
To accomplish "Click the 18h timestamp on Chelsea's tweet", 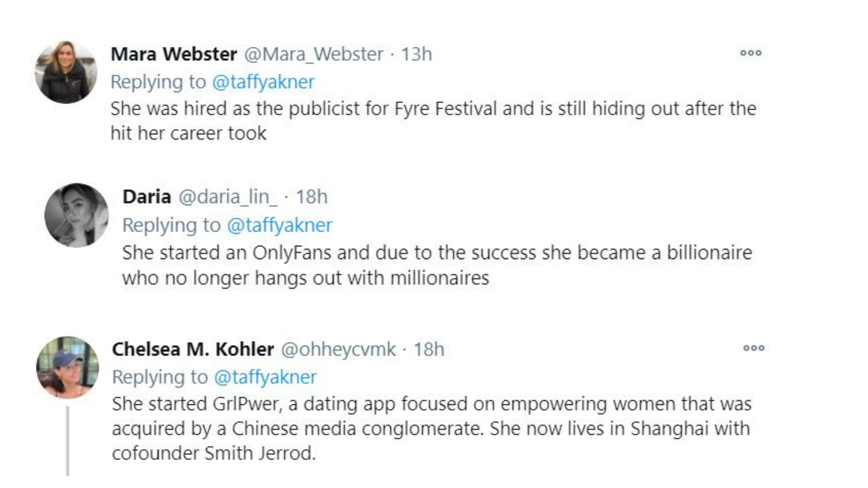I will click(429, 349).
